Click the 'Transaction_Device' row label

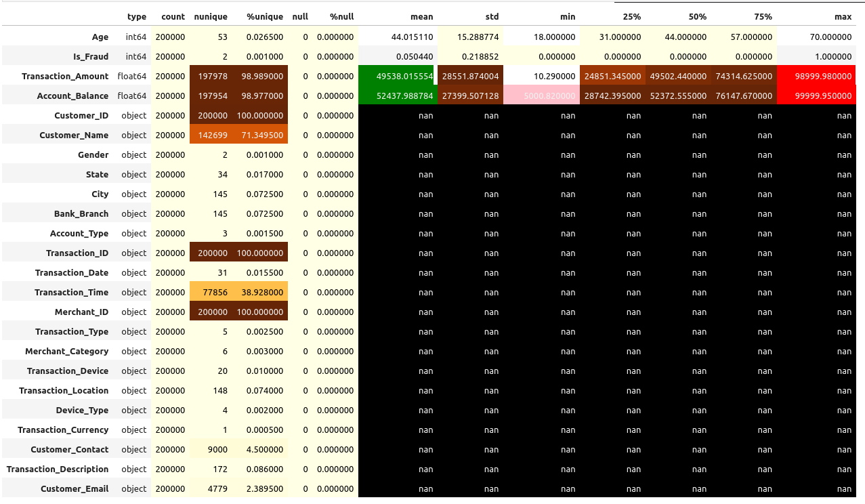(68, 371)
